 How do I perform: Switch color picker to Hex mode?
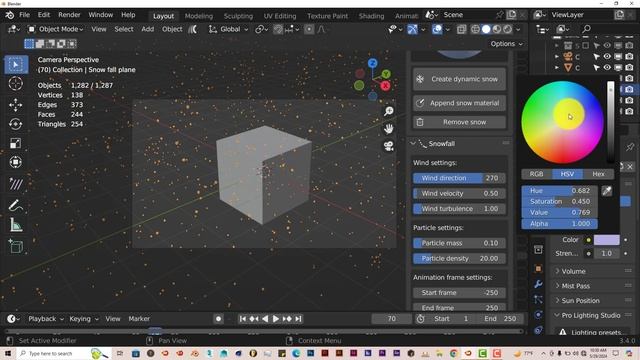[598, 174]
